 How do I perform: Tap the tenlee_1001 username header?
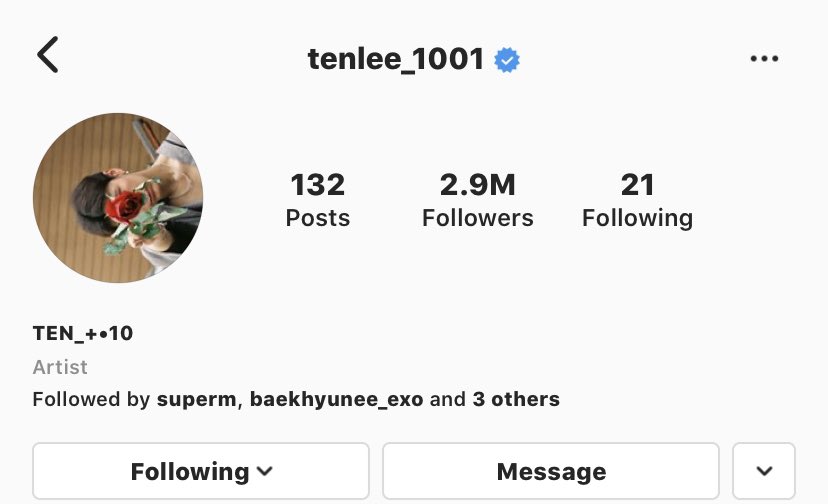[396, 59]
